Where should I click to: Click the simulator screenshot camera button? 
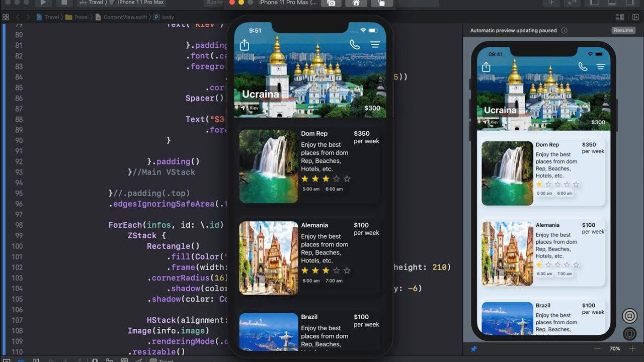331,3
